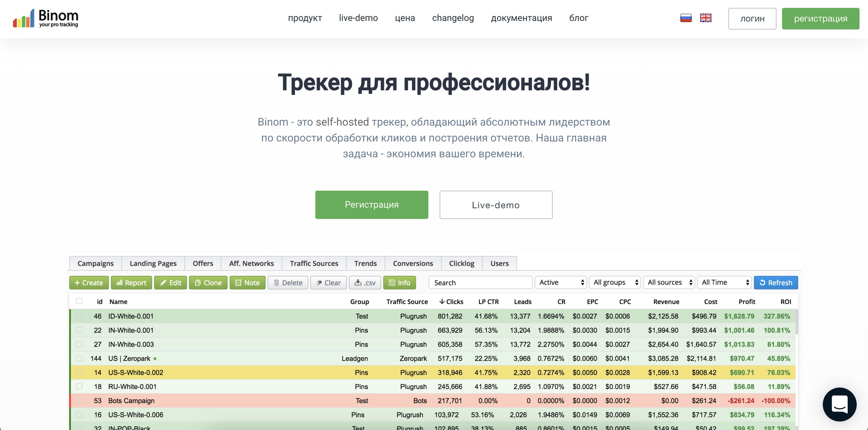Click the .csv download button

click(365, 283)
